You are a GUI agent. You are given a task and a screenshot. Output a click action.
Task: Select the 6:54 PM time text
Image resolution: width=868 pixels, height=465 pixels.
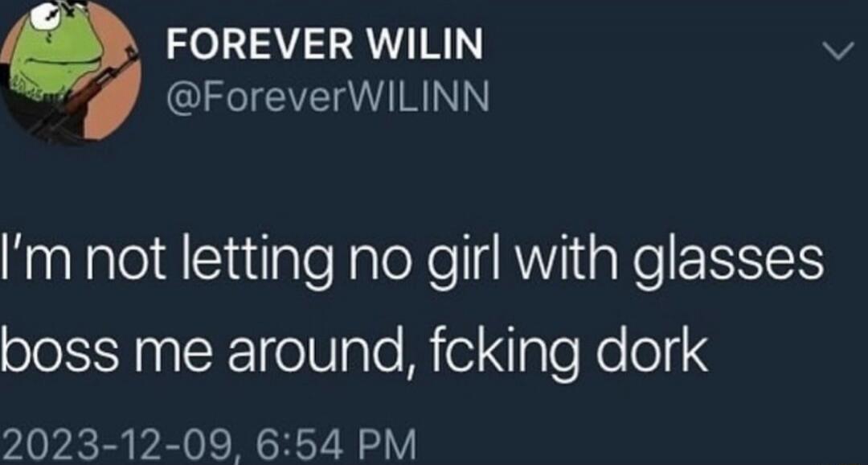pos(337,443)
